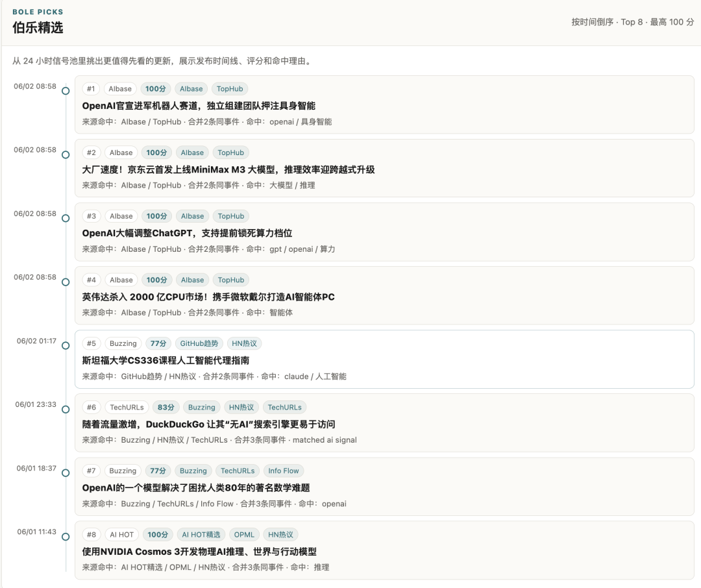
Task: Open the DuckDuckGo no-AI search engine article
Action: pos(208,424)
